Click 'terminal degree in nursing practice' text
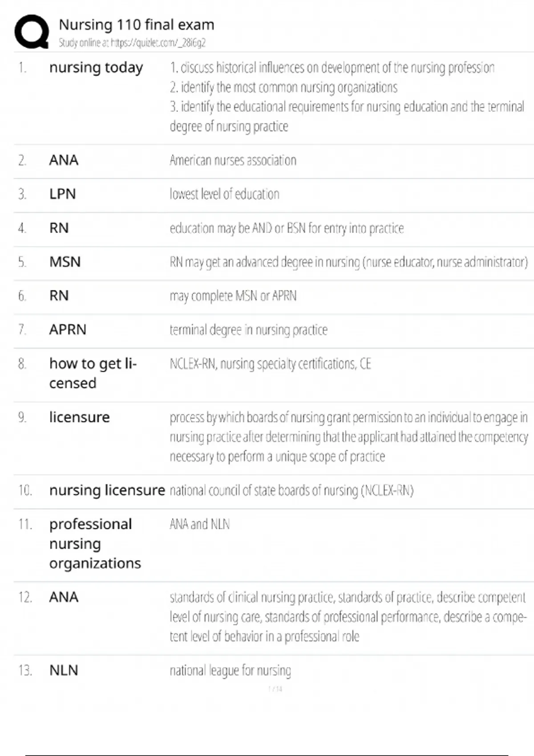 (x=248, y=330)
